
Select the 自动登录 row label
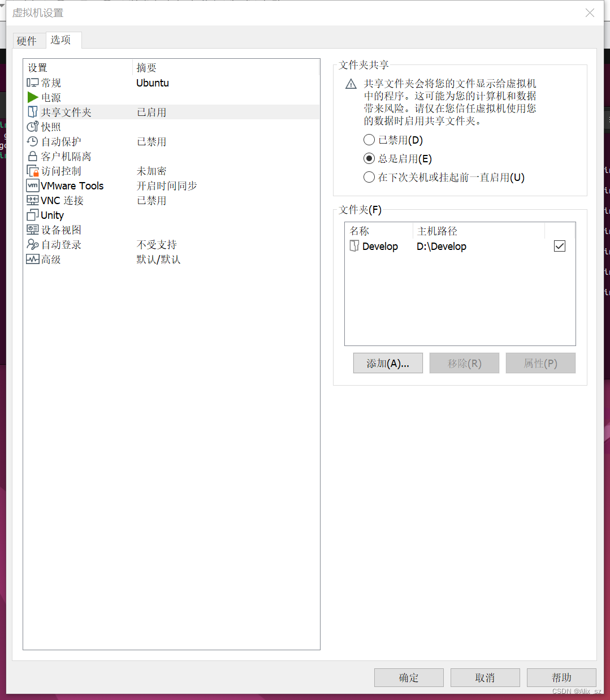[x=61, y=244]
